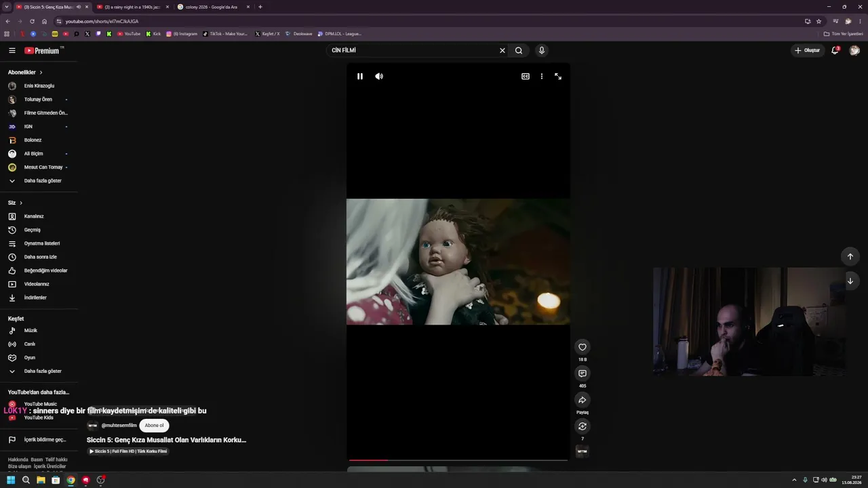Clear the search box text
Viewport: 868px width, 488px height.
point(502,50)
